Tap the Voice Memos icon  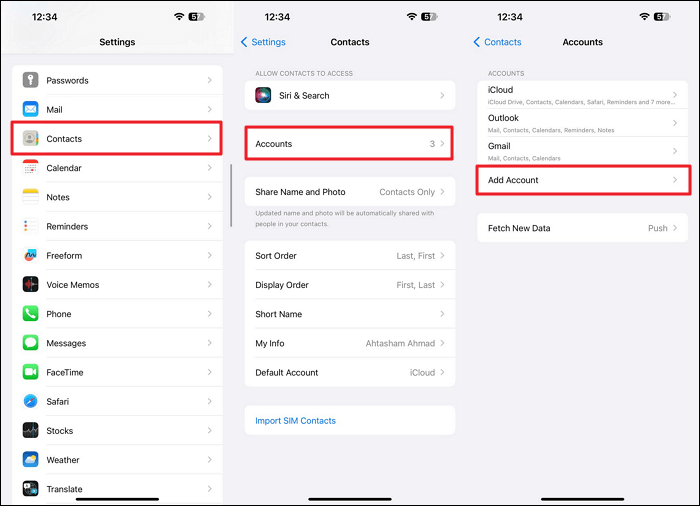tap(30, 284)
